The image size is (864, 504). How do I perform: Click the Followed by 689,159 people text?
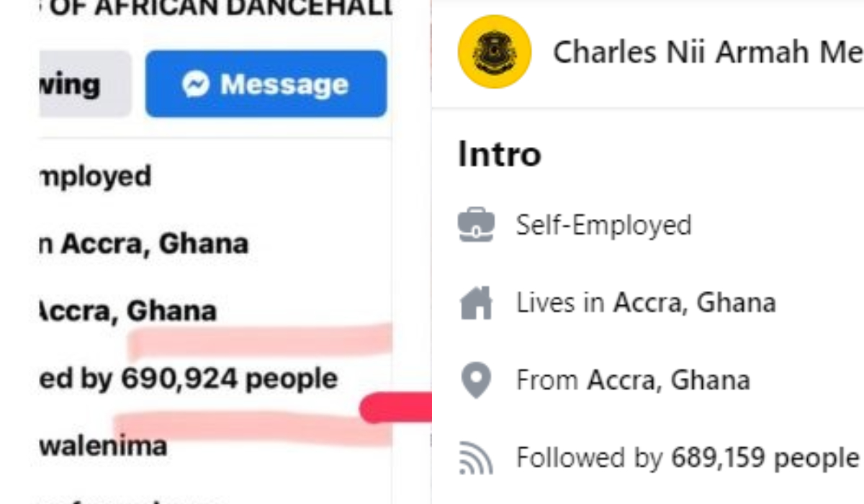pyautogui.click(x=688, y=458)
